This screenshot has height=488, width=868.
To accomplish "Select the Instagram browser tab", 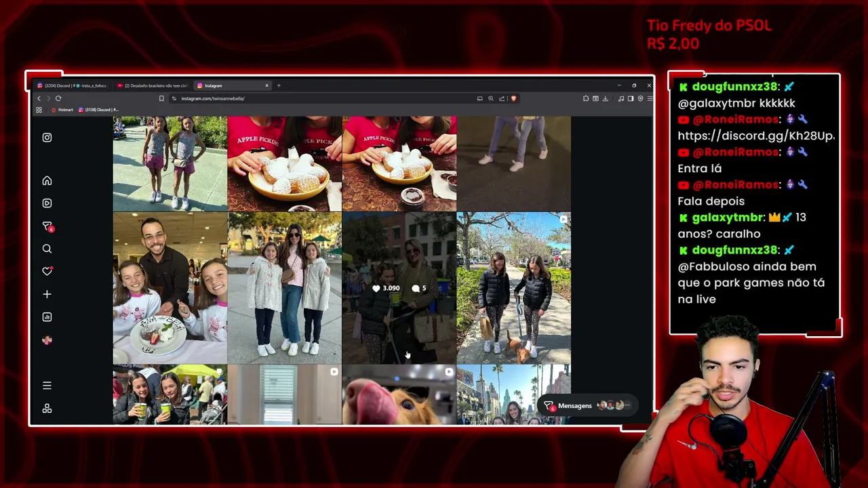I will click(x=233, y=85).
